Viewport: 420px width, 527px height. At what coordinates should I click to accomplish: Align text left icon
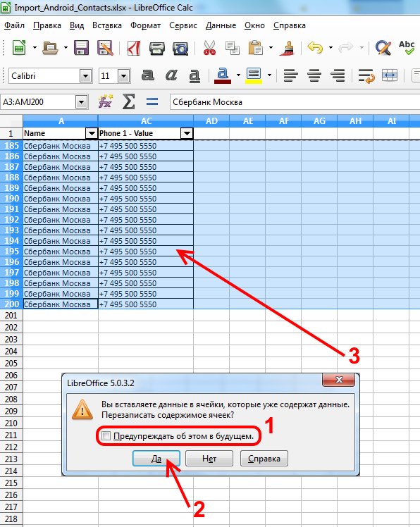290,75
